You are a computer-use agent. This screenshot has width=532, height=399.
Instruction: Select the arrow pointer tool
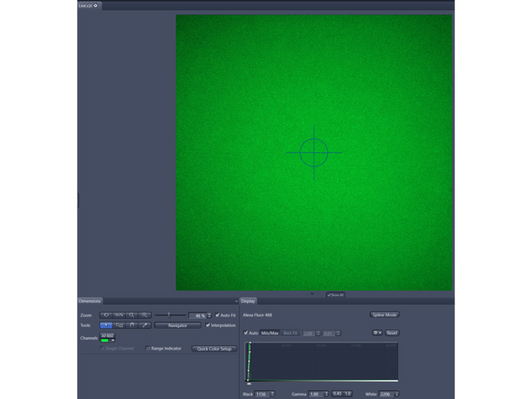click(106, 325)
